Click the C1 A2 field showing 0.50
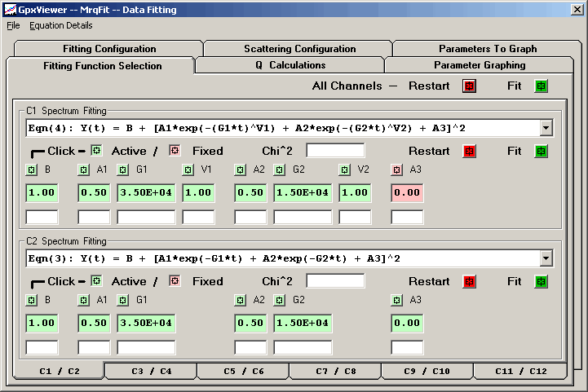588x392 pixels. (250, 192)
